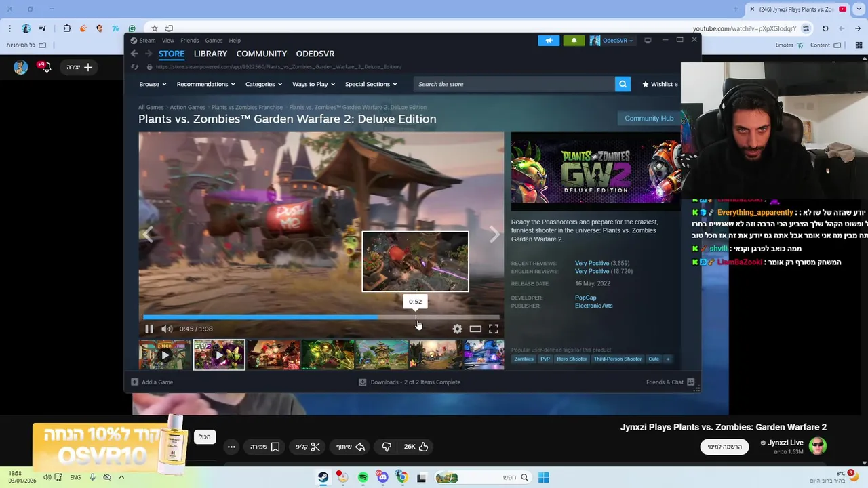Open the Help menu in Steam

click(x=235, y=41)
